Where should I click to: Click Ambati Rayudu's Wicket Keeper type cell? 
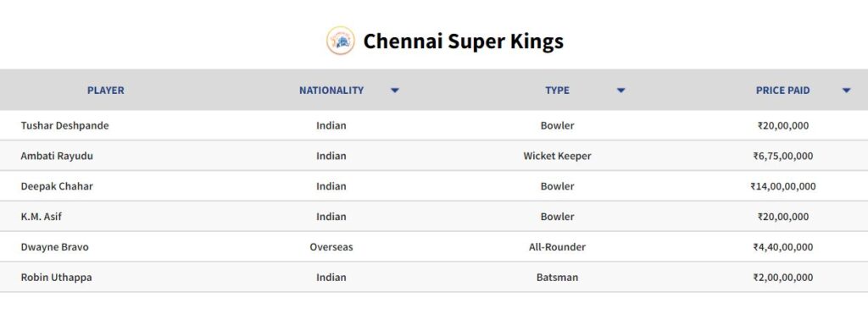pyautogui.click(x=558, y=156)
